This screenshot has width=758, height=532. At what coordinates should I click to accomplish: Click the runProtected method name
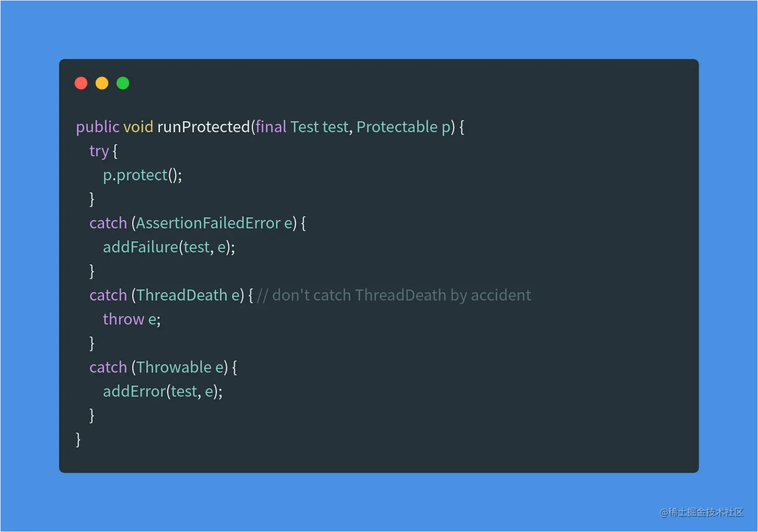(x=203, y=127)
